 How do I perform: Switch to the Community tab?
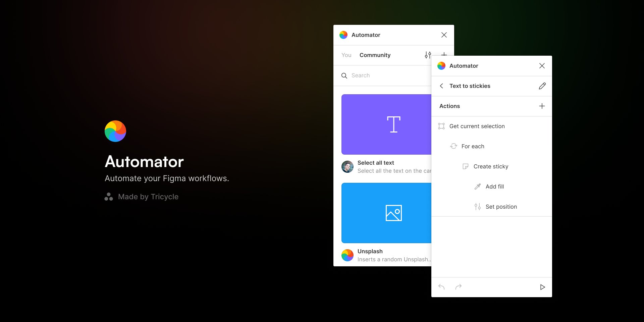375,55
